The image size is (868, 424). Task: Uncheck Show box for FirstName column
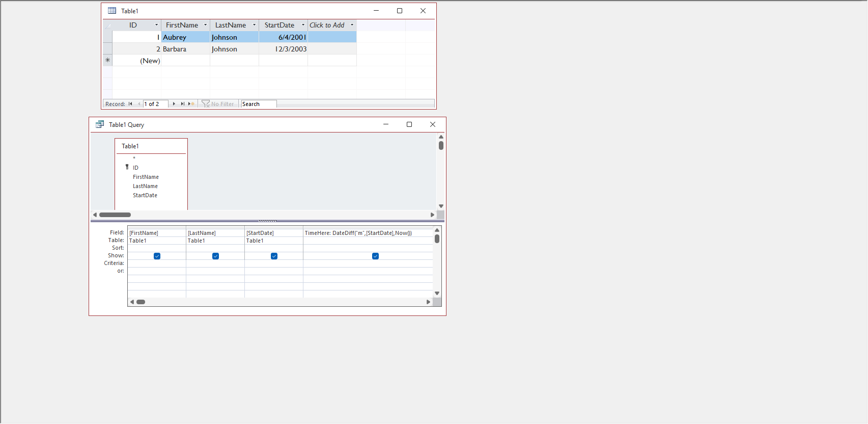tap(157, 256)
